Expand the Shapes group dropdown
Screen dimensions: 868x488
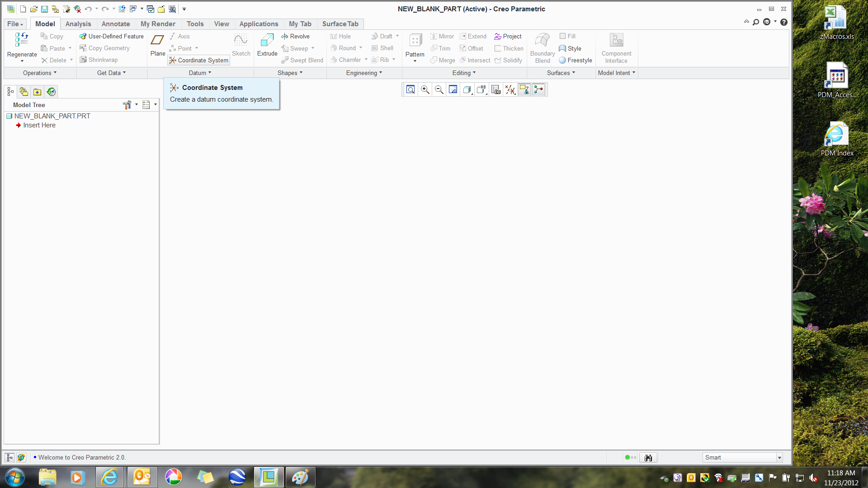point(290,73)
